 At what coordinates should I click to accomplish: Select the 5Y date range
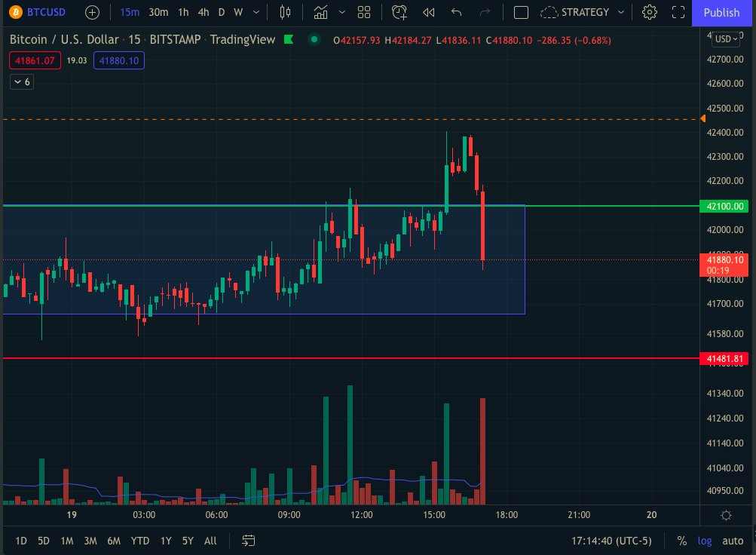click(188, 541)
